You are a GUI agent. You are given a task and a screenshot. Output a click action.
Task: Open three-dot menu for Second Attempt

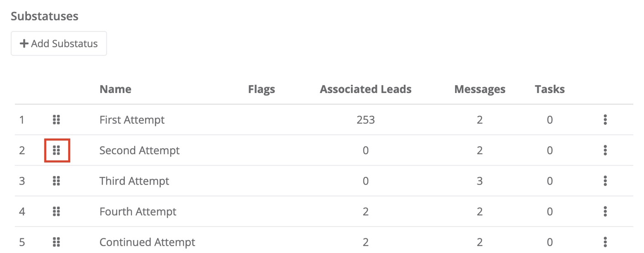point(605,150)
